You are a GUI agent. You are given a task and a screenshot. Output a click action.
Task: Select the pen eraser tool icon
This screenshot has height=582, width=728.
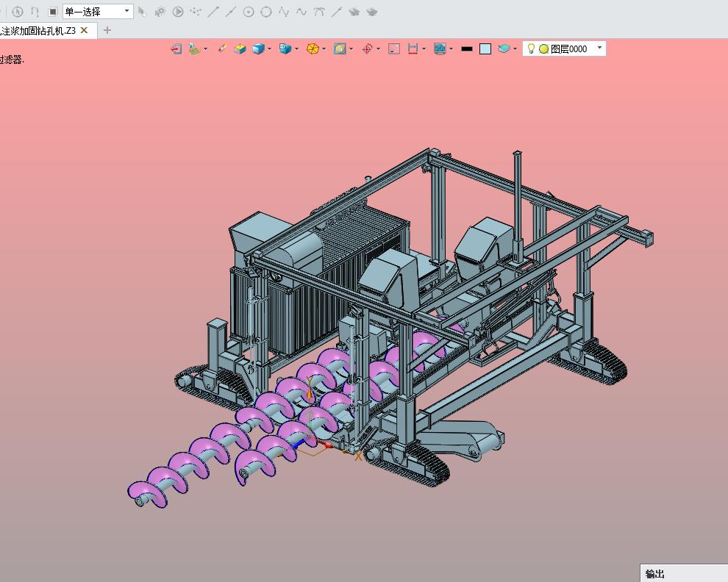click(222, 48)
